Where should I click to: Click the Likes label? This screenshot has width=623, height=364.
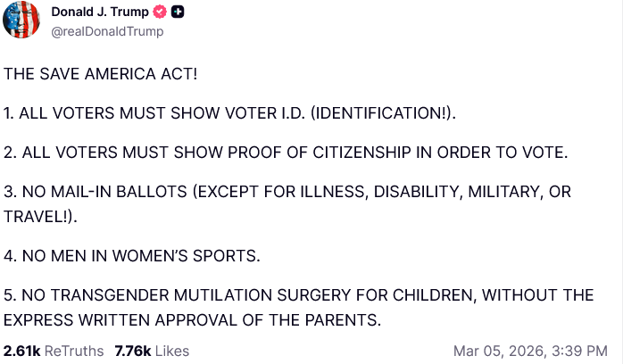pyautogui.click(x=172, y=352)
